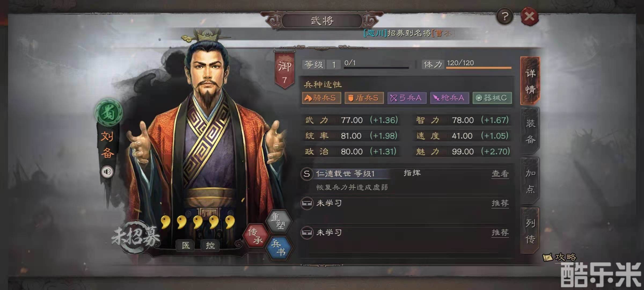Viewport: 644px width, 290px height.
Task: Open the 列传 side tab
Action: 530,231
